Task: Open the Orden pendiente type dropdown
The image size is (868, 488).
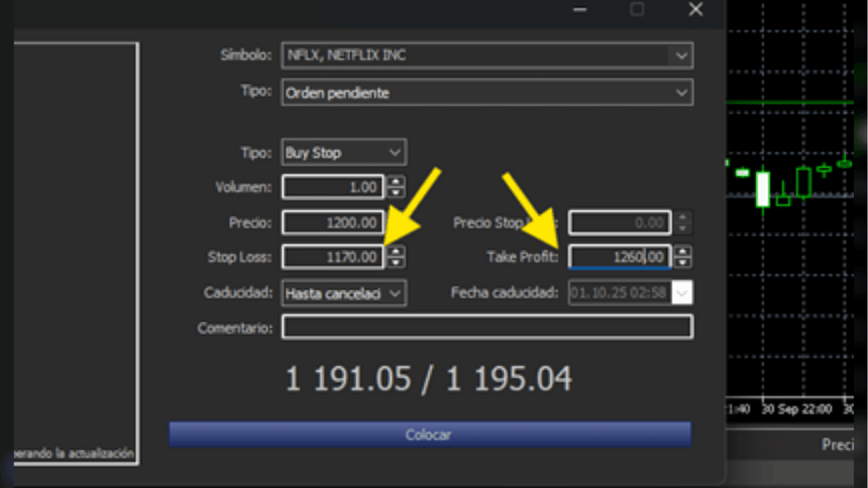Action: tap(682, 92)
